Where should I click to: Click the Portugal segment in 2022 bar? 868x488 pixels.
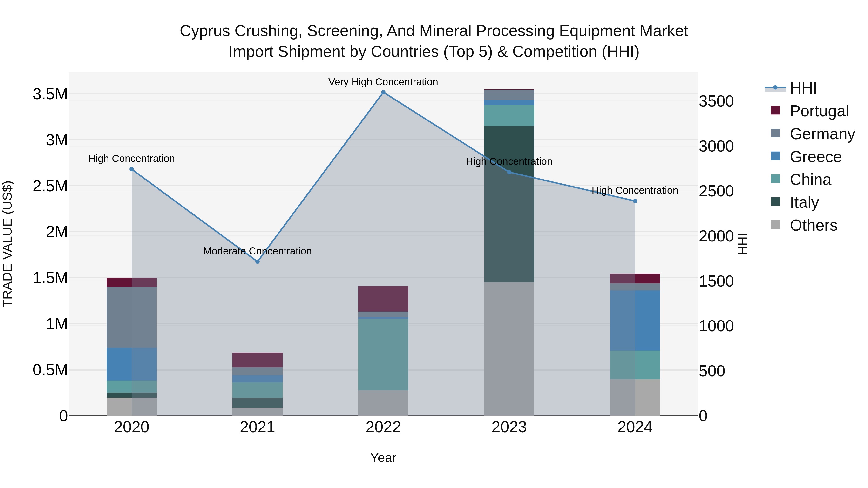tap(383, 299)
